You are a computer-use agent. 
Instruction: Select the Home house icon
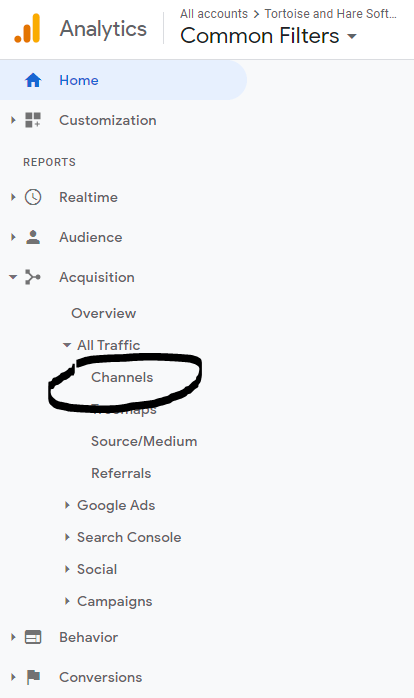coord(33,80)
